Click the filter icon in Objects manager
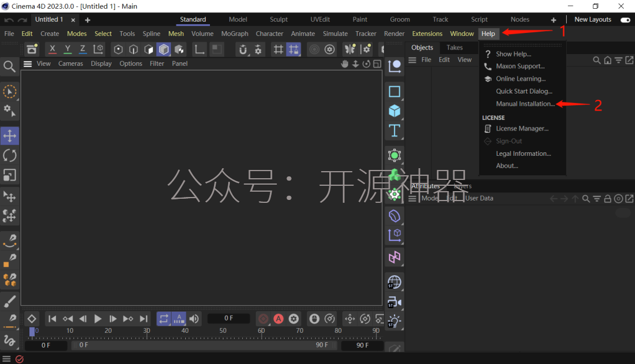This screenshot has height=364, width=635. point(619,60)
